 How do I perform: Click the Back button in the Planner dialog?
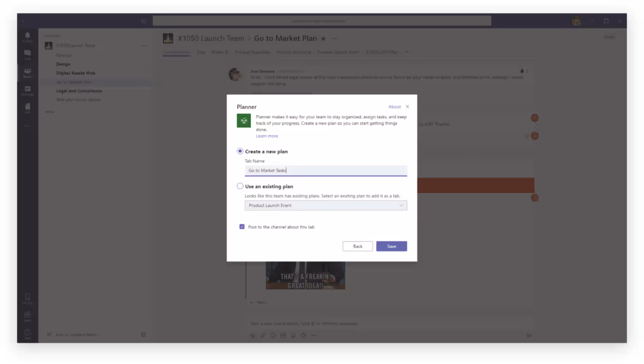[358, 246]
